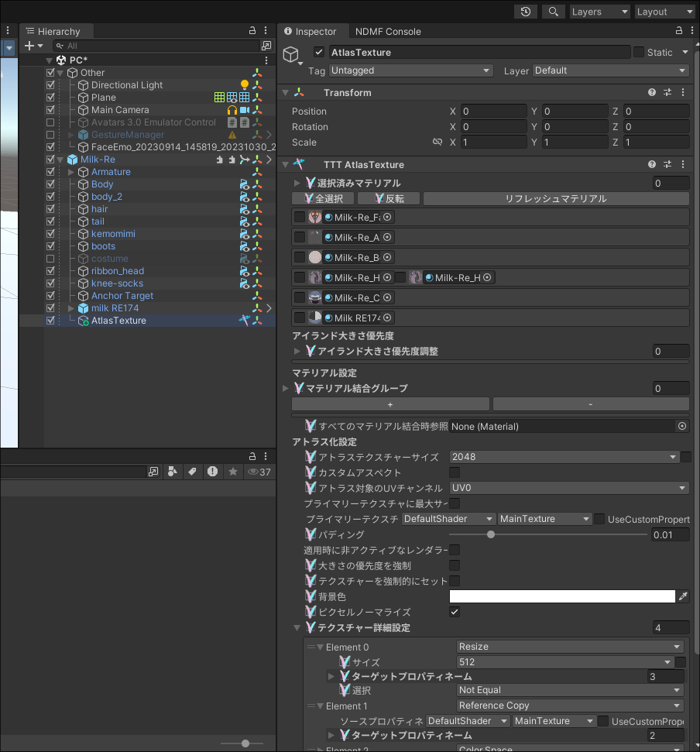700x752 pixels.
Task: Open the Layout menu in the top-right corner
Action: pyautogui.click(x=664, y=12)
